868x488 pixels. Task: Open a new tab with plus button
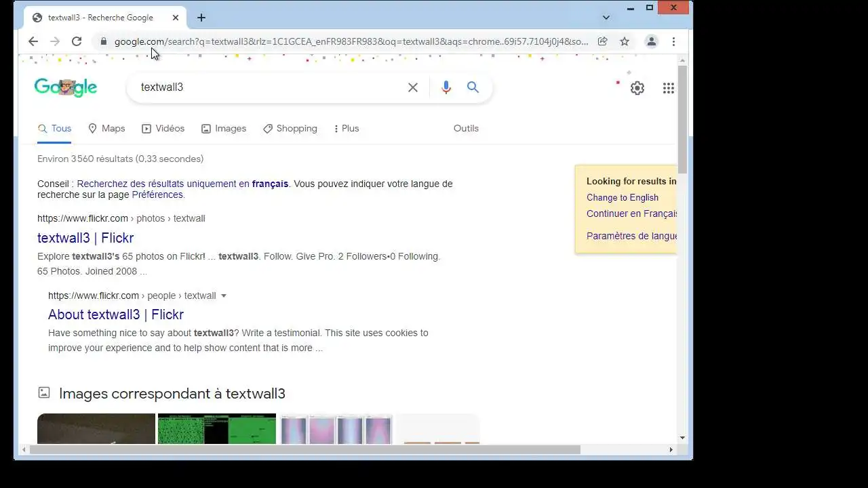point(201,18)
